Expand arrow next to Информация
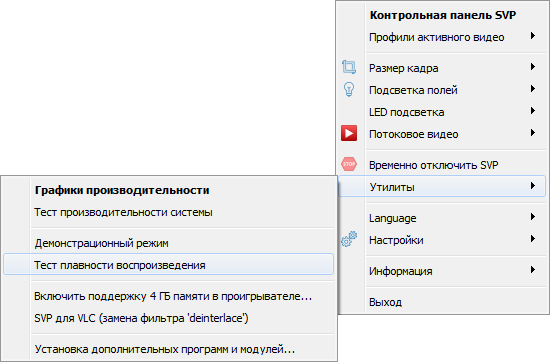Viewport: 550px width, 362px height. (533, 270)
